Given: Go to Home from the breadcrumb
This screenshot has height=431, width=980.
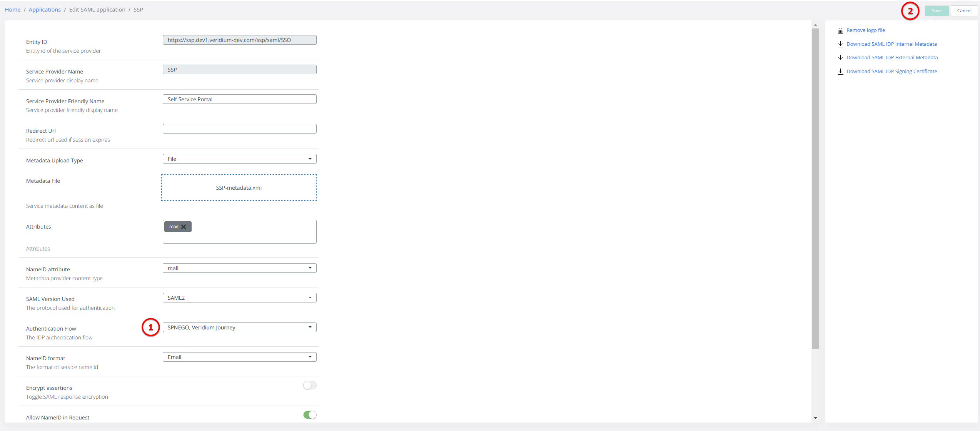Looking at the screenshot, I should pyautogui.click(x=12, y=9).
